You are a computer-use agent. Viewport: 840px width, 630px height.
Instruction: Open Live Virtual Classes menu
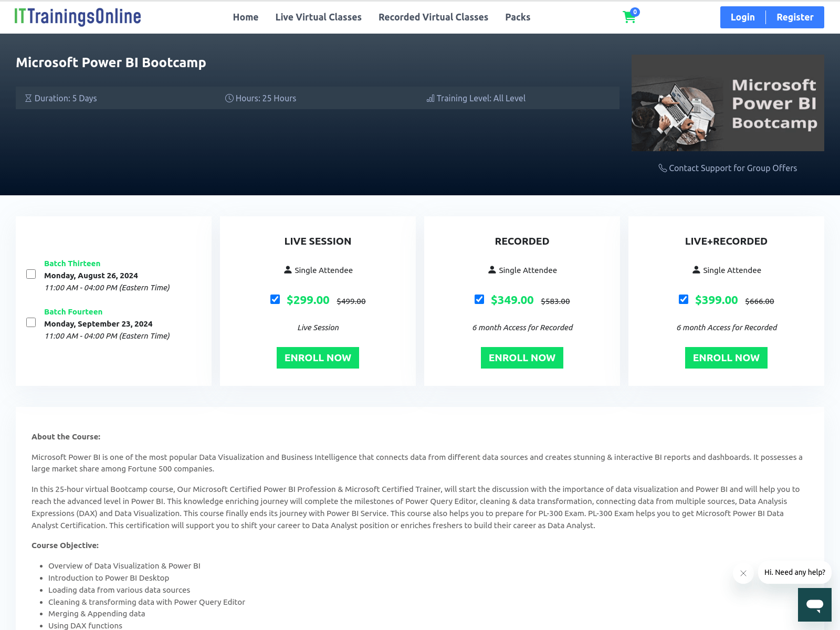[319, 17]
